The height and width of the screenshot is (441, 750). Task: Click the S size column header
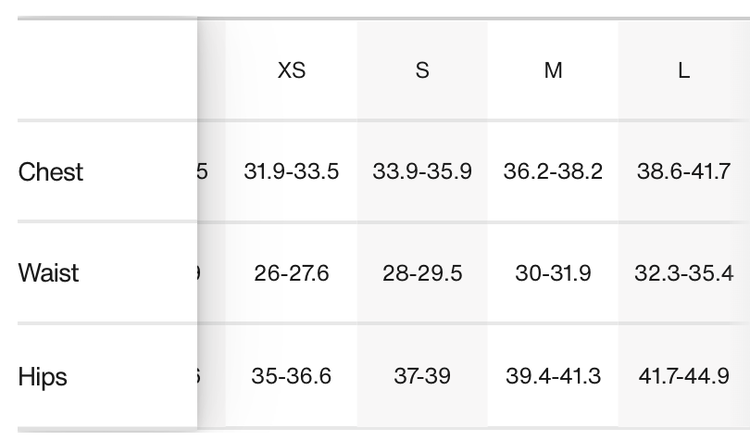click(422, 72)
